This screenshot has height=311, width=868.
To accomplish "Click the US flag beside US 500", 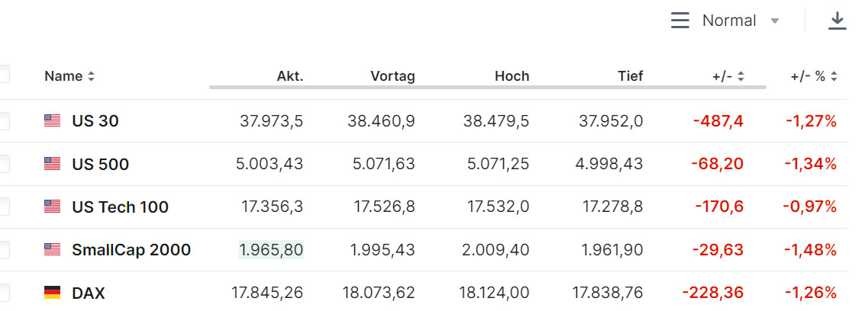I will coord(52,164).
